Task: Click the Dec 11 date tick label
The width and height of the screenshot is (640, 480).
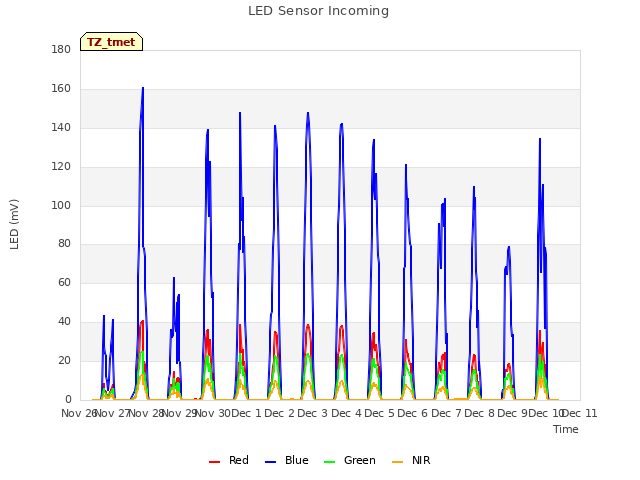Action: [x=580, y=413]
